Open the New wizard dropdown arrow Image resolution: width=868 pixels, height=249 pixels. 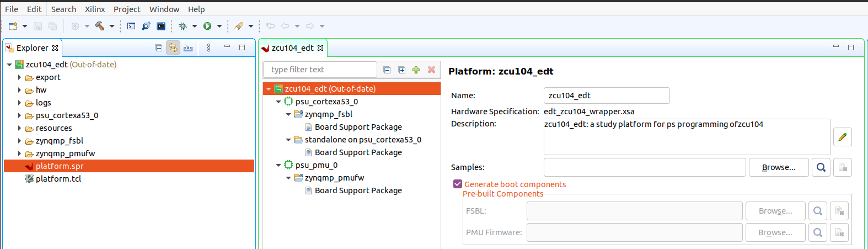(x=25, y=26)
